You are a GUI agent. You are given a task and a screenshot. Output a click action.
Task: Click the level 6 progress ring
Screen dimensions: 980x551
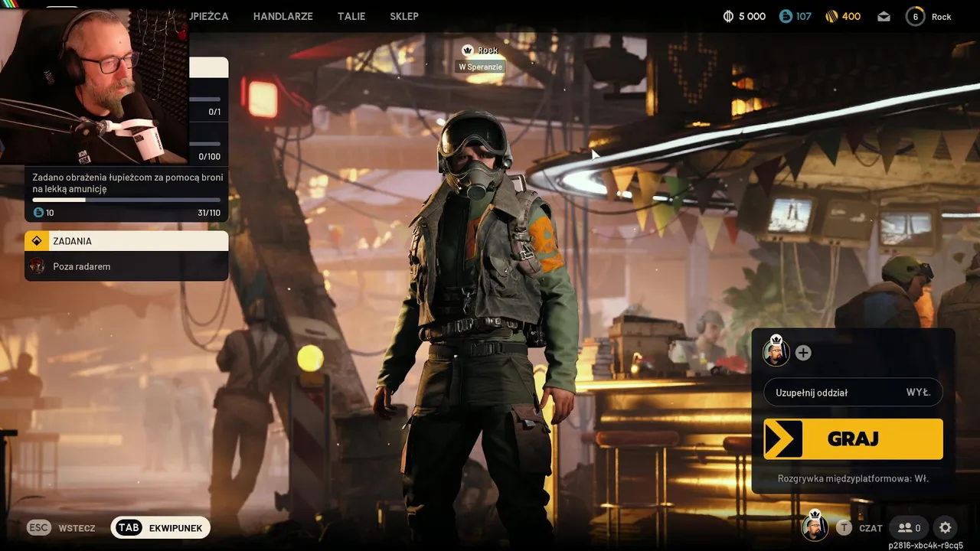[x=915, y=16]
